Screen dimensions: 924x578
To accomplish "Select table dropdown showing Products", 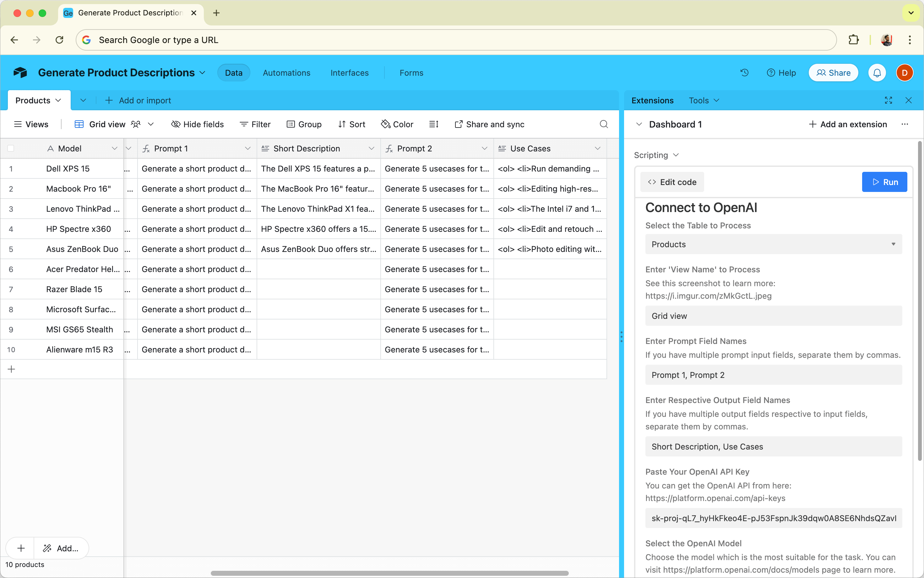I will tap(774, 244).
